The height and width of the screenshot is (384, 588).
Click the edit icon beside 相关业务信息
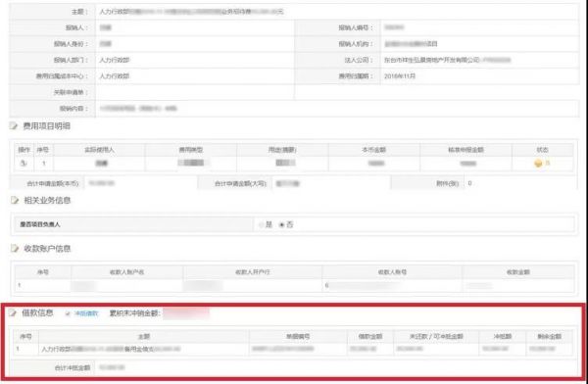point(15,200)
